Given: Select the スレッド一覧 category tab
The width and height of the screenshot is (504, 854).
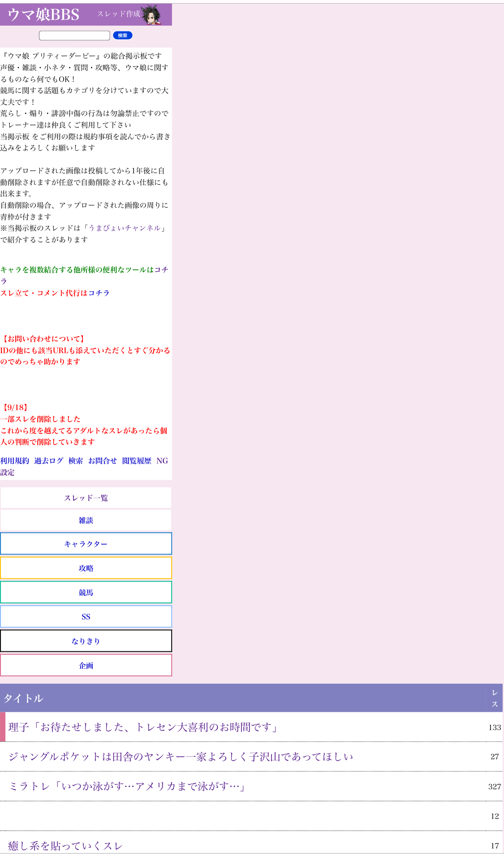Looking at the screenshot, I should [86, 498].
